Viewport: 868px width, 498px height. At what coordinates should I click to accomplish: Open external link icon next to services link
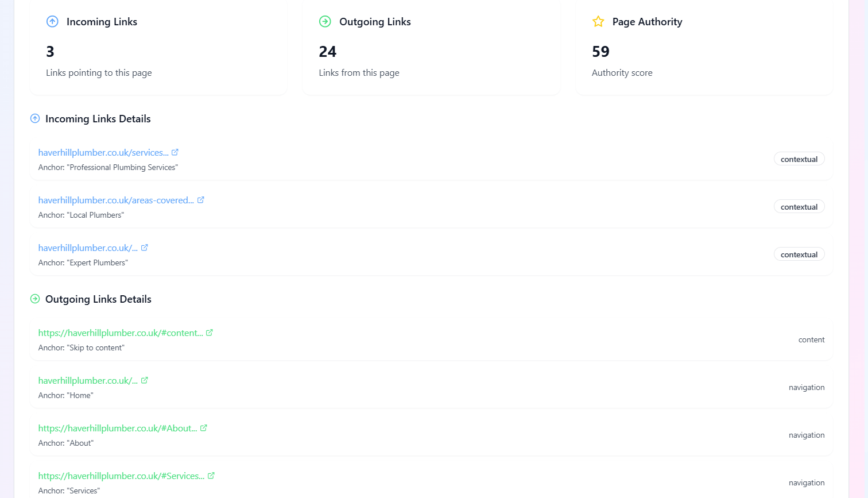pyautogui.click(x=176, y=152)
